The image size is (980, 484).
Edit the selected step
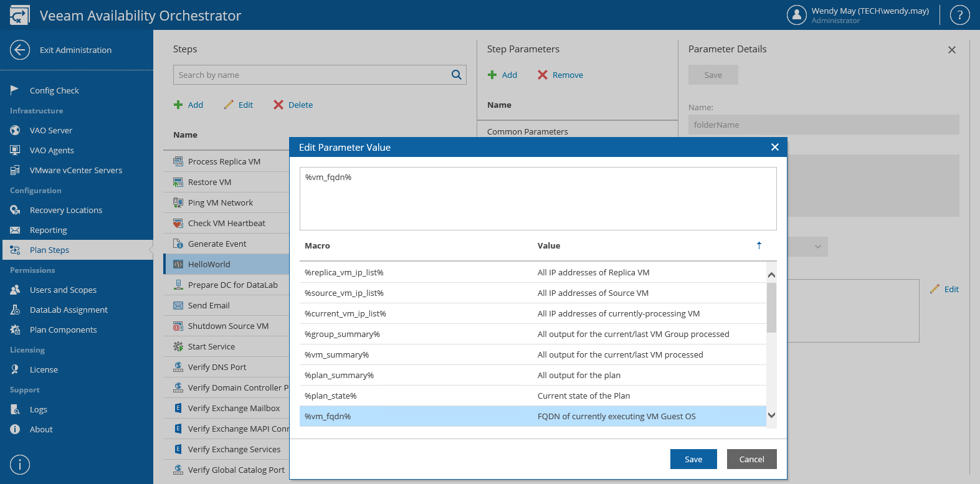239,105
